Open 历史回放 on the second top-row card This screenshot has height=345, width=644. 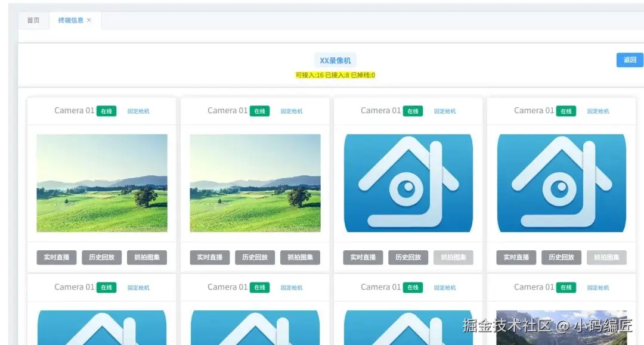255,257
